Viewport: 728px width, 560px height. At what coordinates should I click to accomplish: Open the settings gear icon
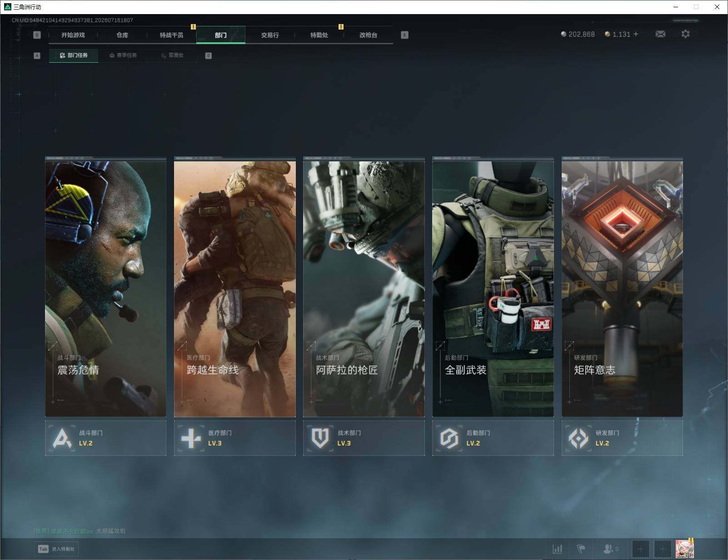click(685, 34)
